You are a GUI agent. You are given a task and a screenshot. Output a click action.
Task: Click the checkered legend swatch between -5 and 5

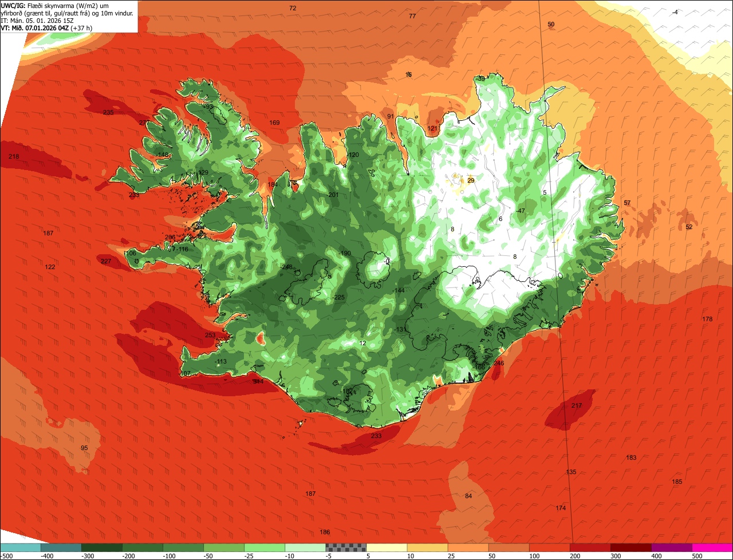click(346, 547)
